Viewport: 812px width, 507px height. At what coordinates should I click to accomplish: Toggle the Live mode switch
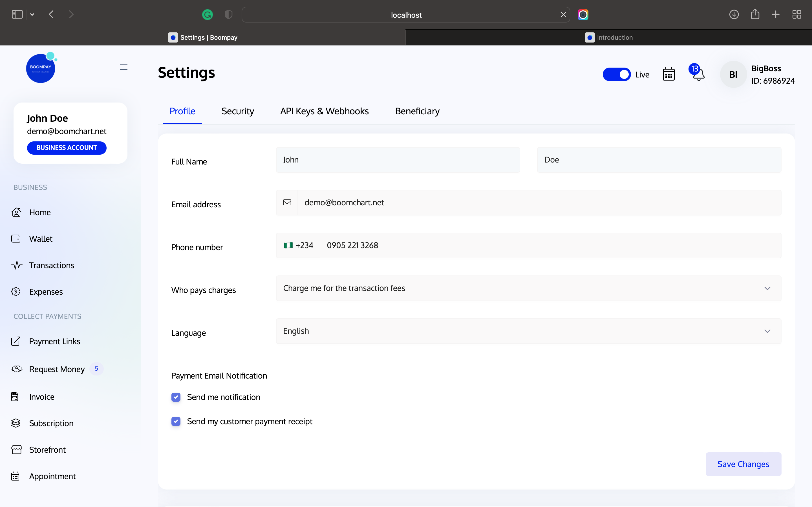617,74
